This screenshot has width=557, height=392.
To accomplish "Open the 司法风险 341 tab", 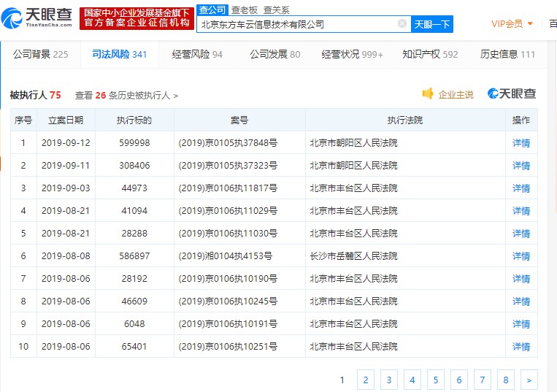I will 120,54.
